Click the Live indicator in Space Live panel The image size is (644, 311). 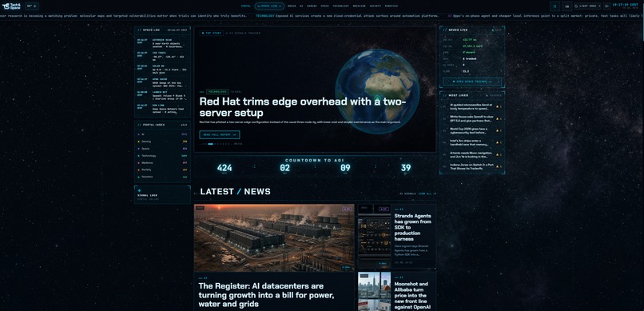click(497, 30)
